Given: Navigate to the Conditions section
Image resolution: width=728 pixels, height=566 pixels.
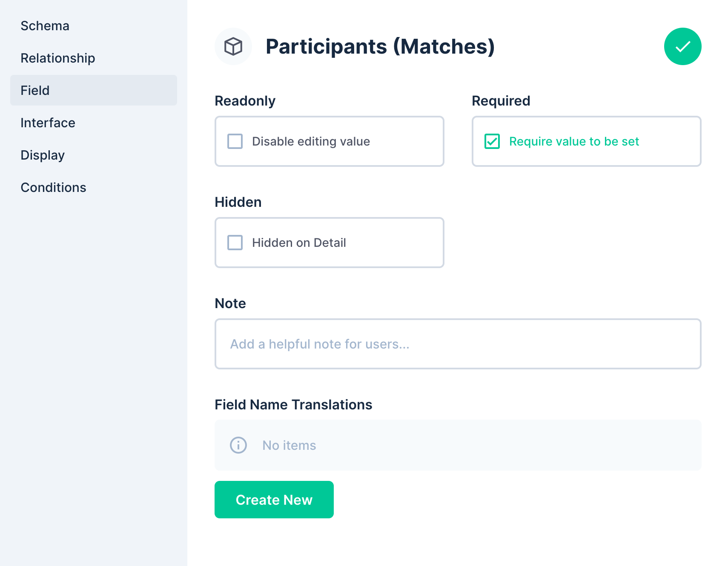Looking at the screenshot, I should (x=53, y=187).
